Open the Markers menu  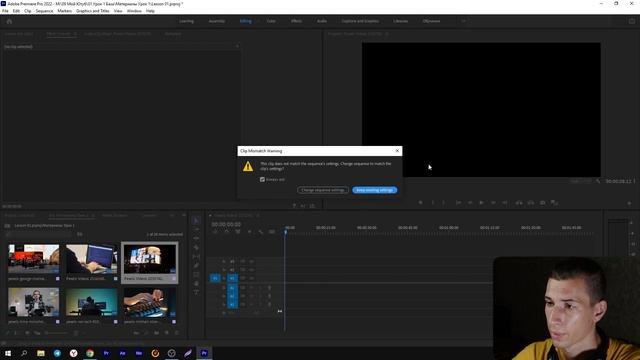(x=64, y=11)
